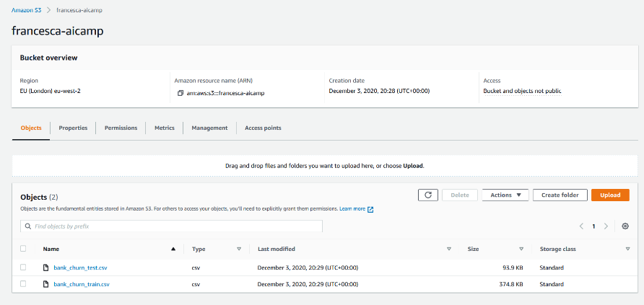Click the Name column header

(51, 249)
